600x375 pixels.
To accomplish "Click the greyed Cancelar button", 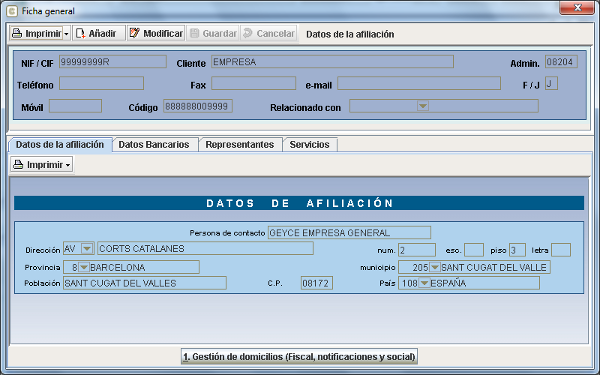I will coord(269,33).
